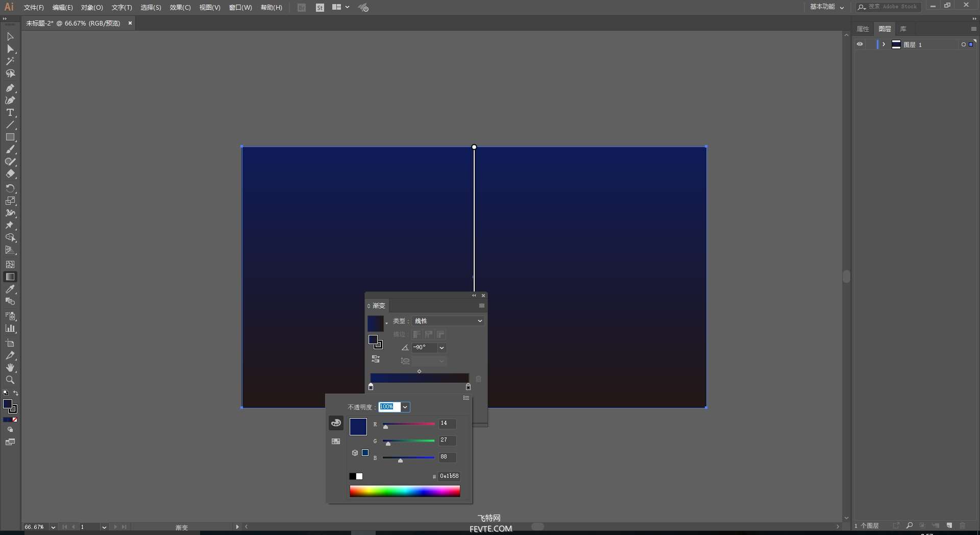Select the Blend tool

[10, 302]
